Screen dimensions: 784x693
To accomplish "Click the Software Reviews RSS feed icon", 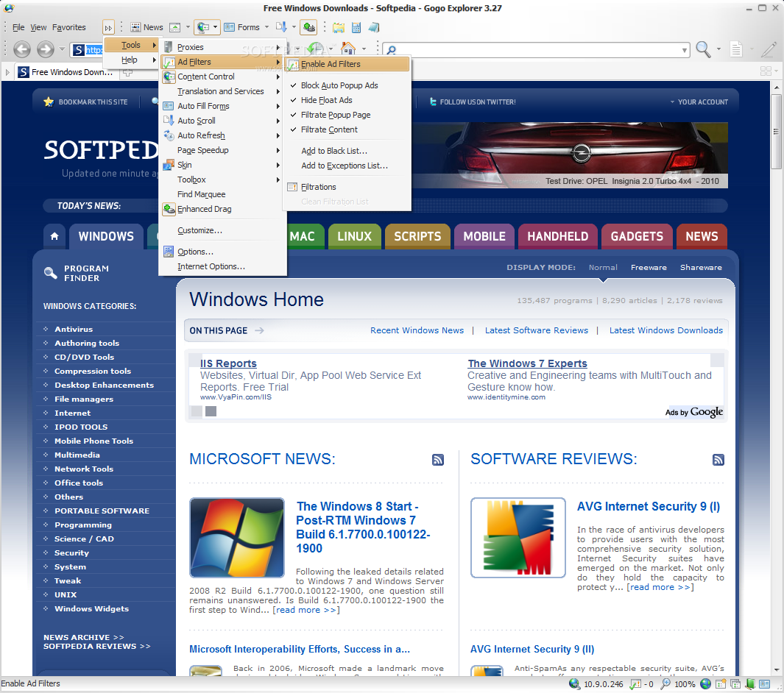I will pyautogui.click(x=718, y=460).
